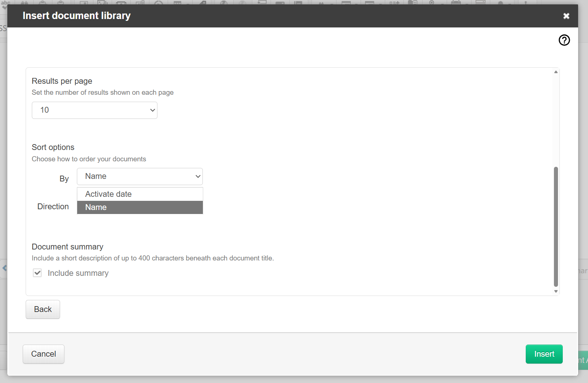Click the Back button
This screenshot has height=383, width=588.
pyautogui.click(x=42, y=309)
